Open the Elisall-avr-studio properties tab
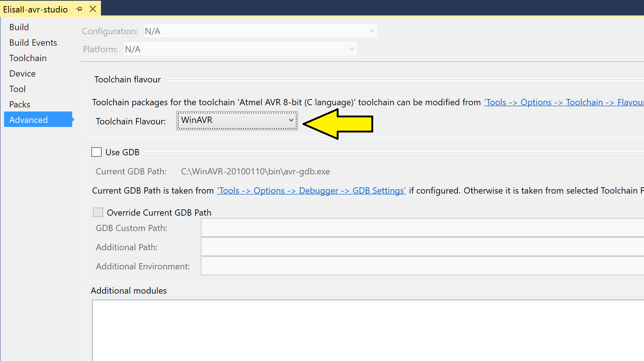Screen dimensions: 644x361 (x=35, y=9)
